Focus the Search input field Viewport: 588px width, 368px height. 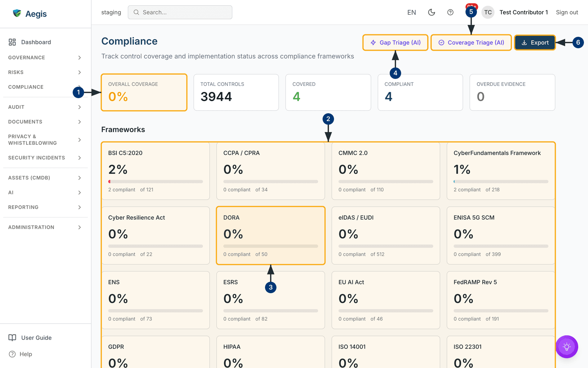[180, 12]
